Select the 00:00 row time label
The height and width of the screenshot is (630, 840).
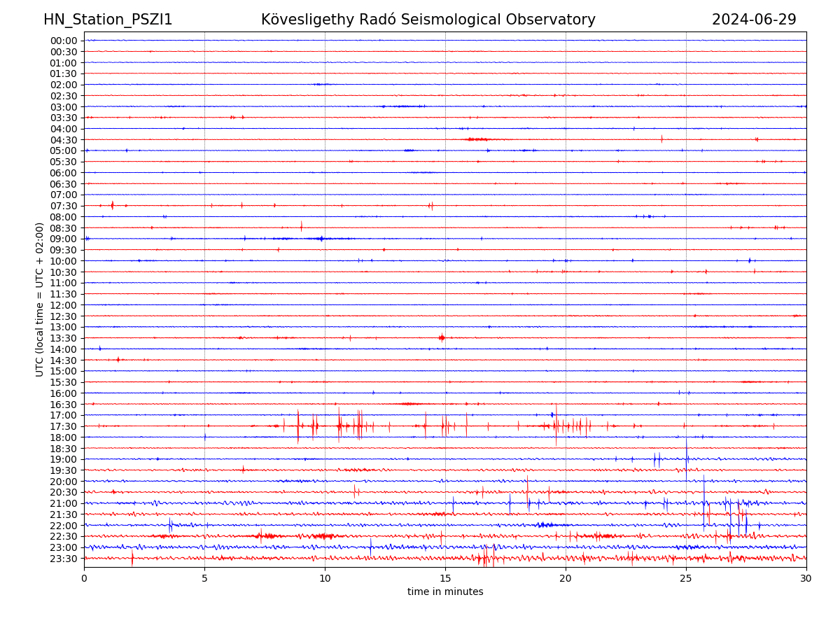tap(64, 41)
